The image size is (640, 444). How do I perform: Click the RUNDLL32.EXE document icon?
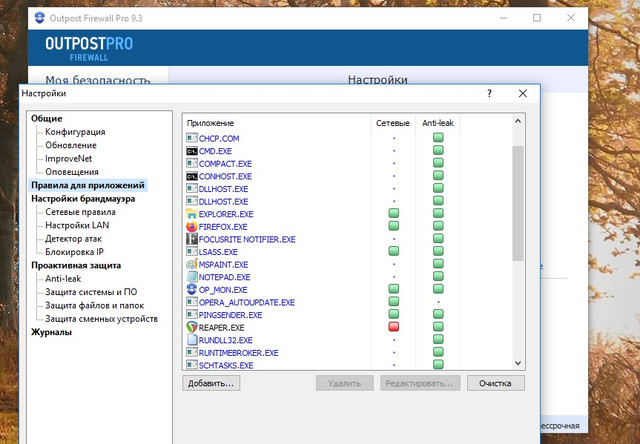pos(192,340)
